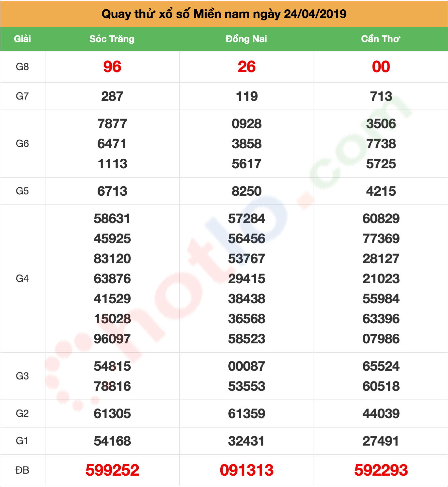Click G4 value 77369
The width and height of the screenshot is (448, 487).
381,239
